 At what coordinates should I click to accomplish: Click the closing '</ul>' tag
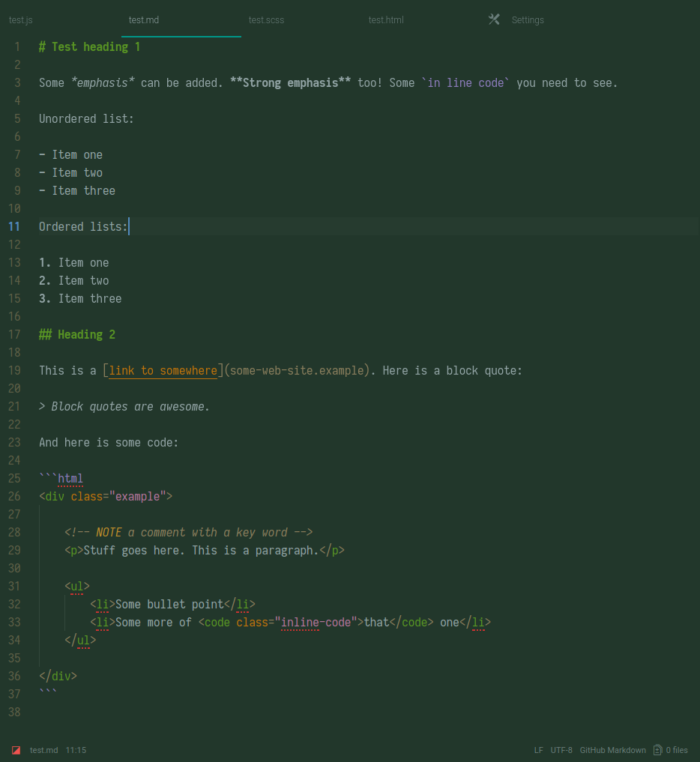coord(80,640)
